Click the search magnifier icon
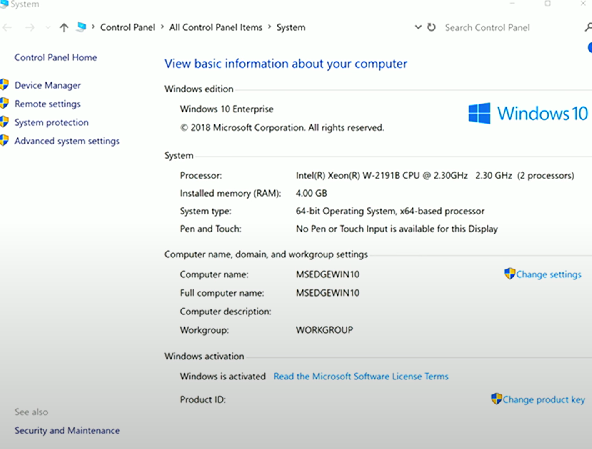The height and width of the screenshot is (449, 592). [588, 27]
